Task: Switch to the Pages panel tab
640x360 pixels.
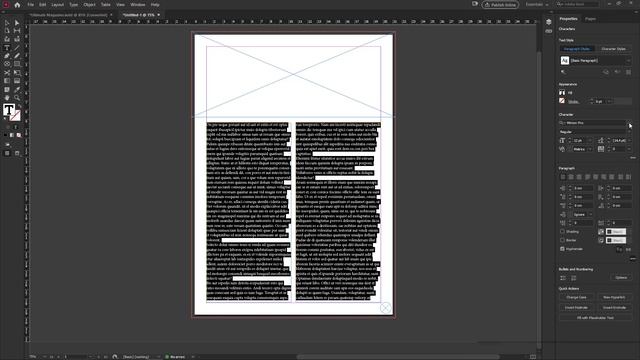Action: [x=590, y=19]
